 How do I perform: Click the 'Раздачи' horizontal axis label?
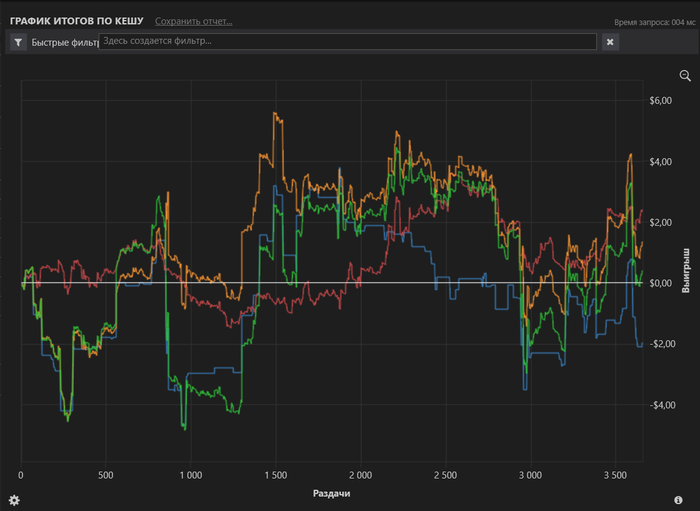point(331,494)
